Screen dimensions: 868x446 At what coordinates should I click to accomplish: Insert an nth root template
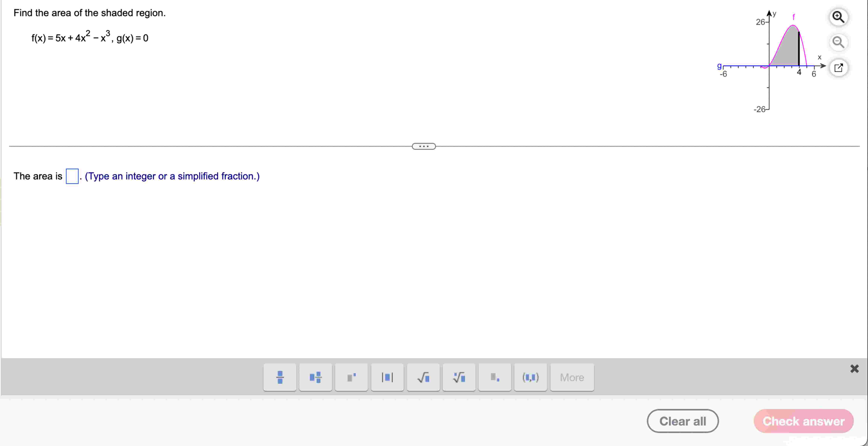tap(459, 377)
